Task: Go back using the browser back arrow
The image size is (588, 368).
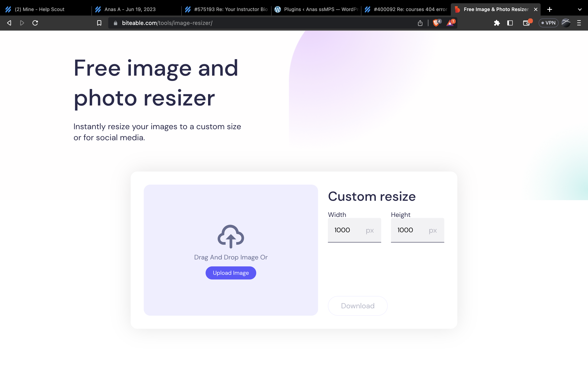Action: tap(9, 23)
